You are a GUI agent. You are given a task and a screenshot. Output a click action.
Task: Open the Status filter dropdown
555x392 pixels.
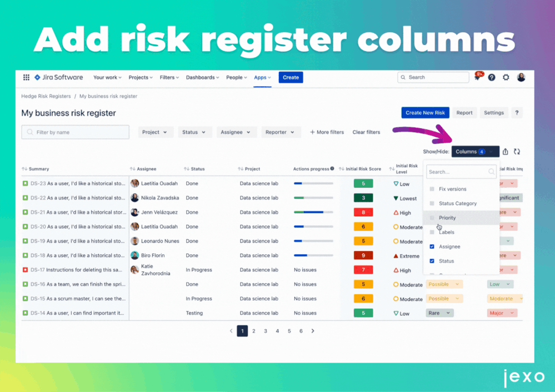coord(194,132)
